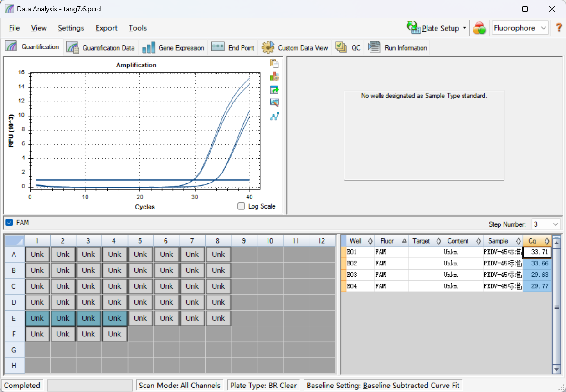The height and width of the screenshot is (392, 566).
Task: Select Cq value 33.66 cell
Action: (x=537, y=264)
